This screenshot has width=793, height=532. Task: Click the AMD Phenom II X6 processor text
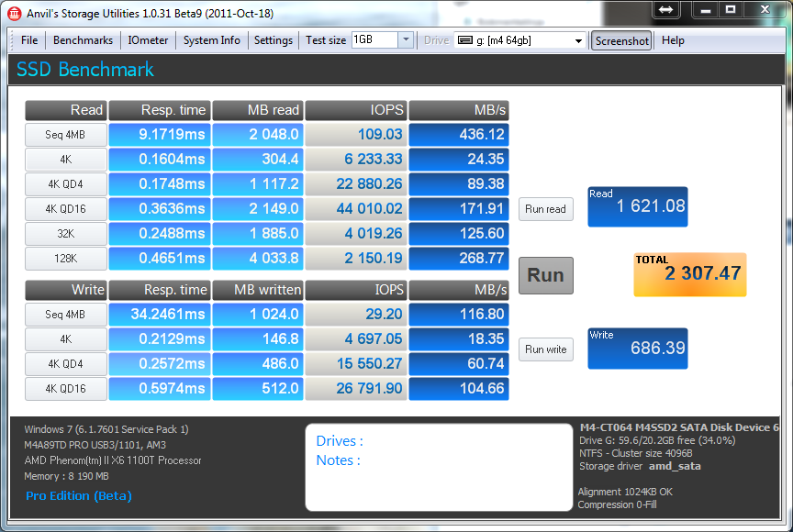[113, 460]
